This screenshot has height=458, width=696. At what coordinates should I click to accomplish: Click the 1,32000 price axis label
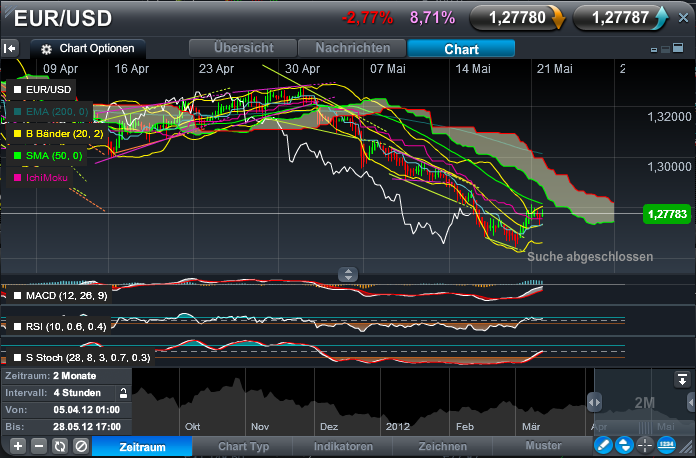pyautogui.click(x=669, y=117)
